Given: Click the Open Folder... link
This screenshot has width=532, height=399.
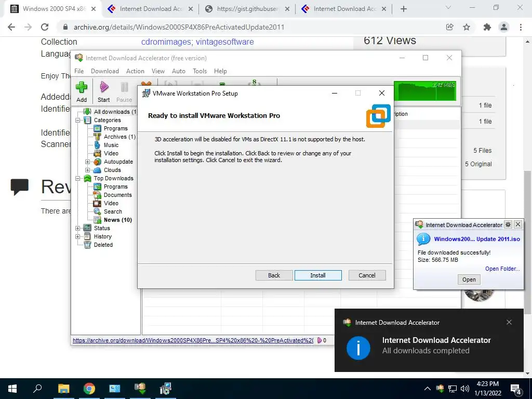Looking at the screenshot, I should click(502, 269).
